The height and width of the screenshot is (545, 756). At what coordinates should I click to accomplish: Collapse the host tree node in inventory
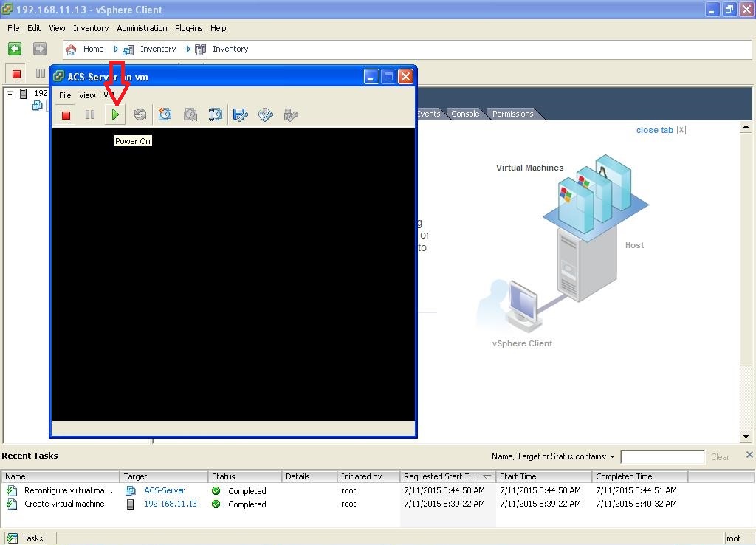[10, 94]
